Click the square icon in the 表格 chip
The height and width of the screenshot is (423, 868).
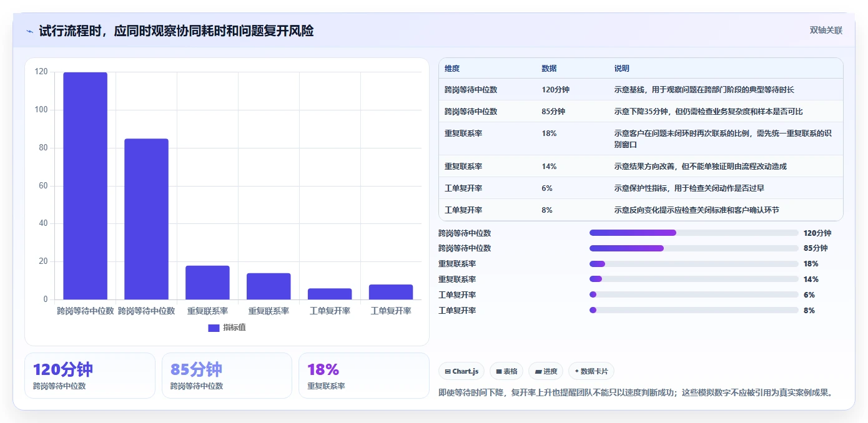[499, 371]
